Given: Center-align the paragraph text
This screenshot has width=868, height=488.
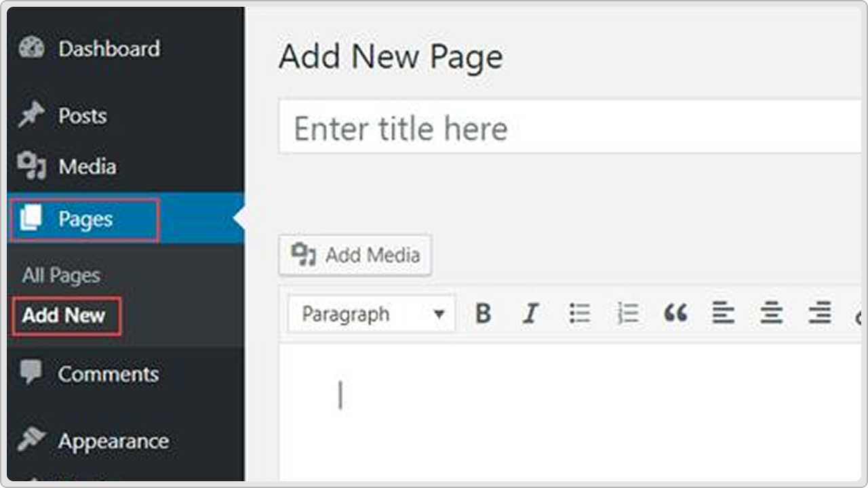Looking at the screenshot, I should pos(772,313).
